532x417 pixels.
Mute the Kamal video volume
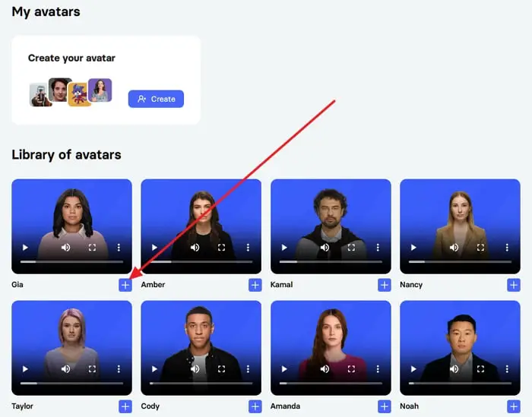pos(325,248)
